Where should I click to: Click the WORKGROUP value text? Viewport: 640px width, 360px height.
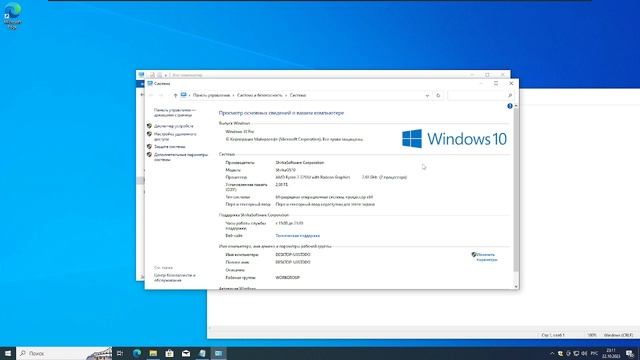point(287,278)
